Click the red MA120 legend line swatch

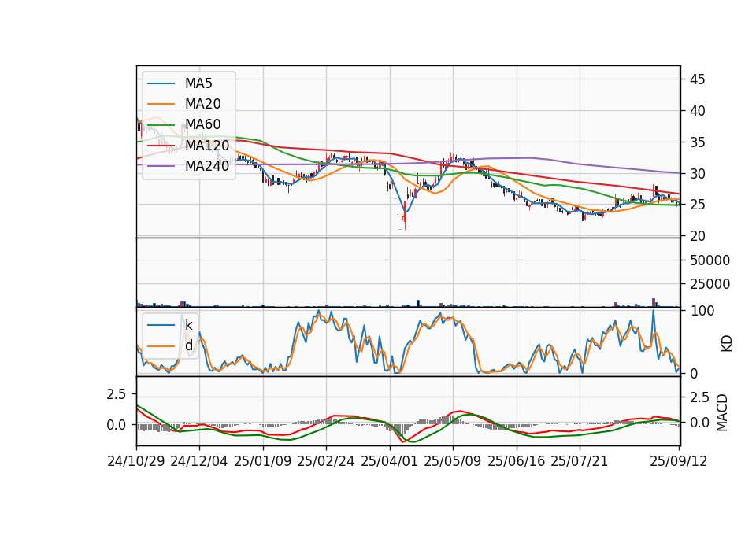coord(161,146)
